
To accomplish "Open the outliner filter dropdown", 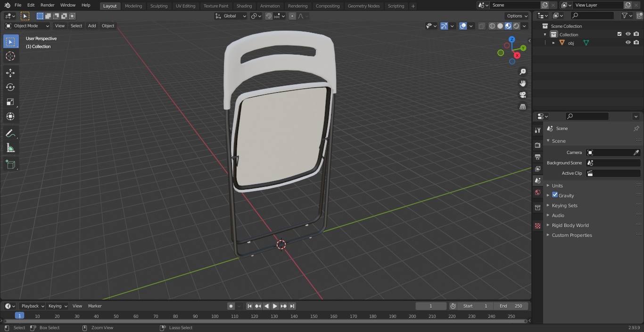I will click(x=627, y=16).
